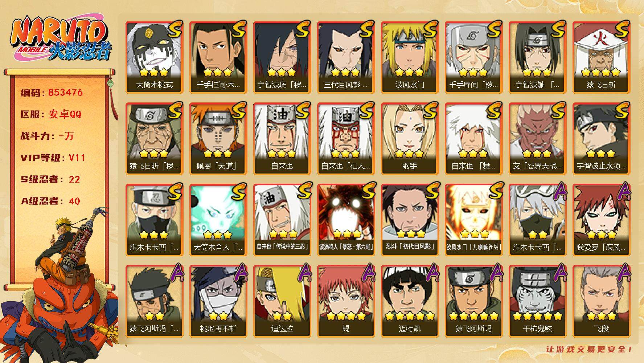Choose the 纲手 ninja card

pyautogui.click(x=410, y=139)
